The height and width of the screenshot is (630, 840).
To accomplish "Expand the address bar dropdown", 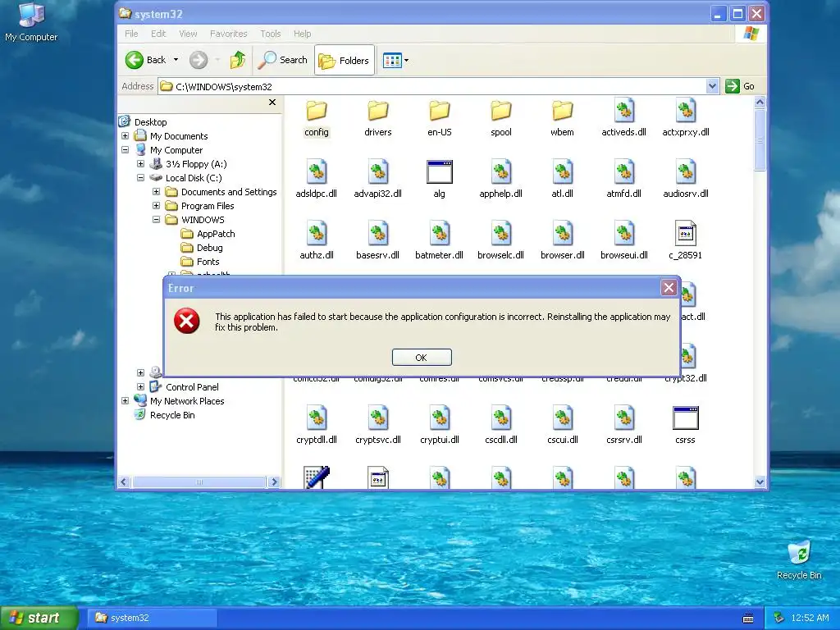I will (x=713, y=86).
